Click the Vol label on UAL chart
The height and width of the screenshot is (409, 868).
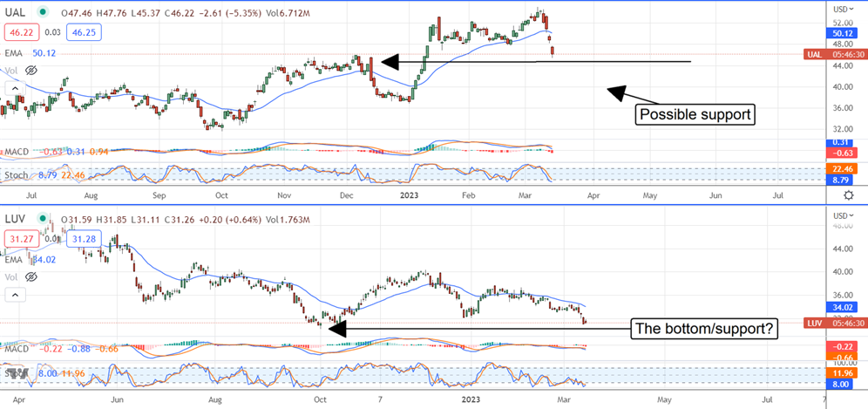(13, 70)
